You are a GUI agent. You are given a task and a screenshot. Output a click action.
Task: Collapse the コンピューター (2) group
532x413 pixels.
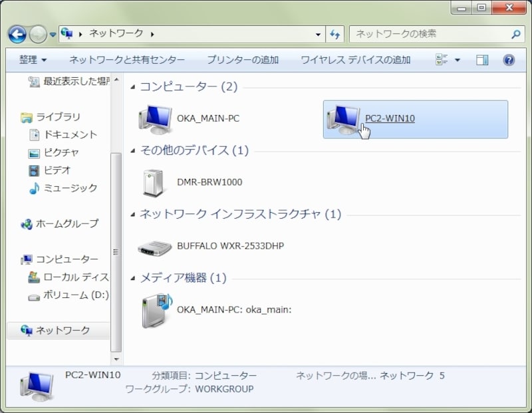point(133,87)
